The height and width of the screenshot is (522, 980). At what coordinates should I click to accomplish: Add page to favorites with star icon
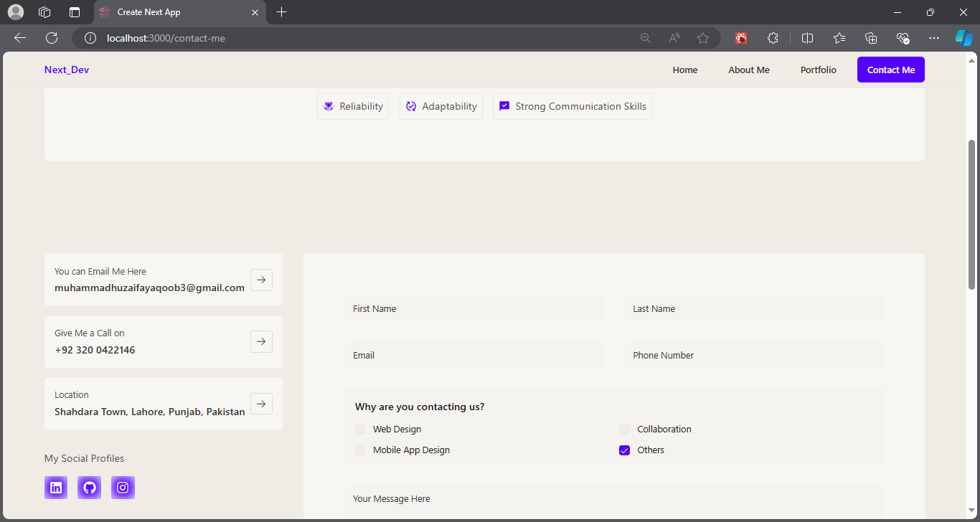click(x=703, y=38)
